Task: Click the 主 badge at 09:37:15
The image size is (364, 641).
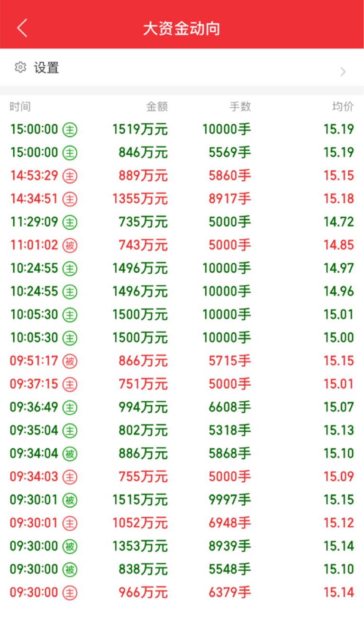Action: [x=70, y=385]
